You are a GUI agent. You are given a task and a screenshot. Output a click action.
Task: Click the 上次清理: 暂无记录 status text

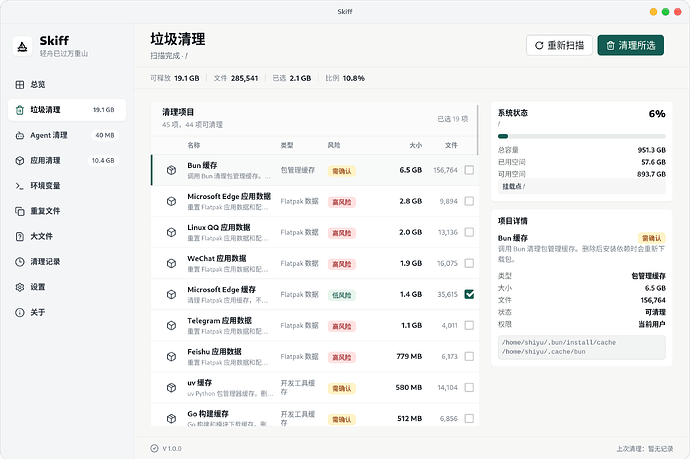pos(645,449)
